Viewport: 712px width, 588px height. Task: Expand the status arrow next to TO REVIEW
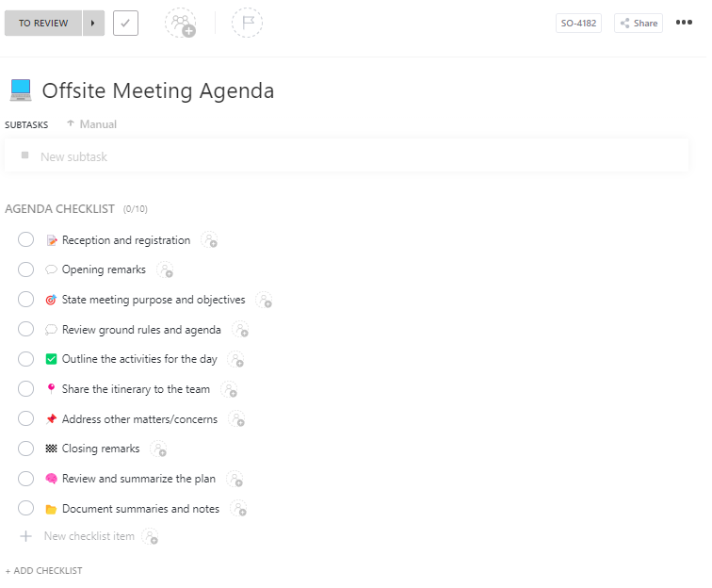tap(93, 24)
